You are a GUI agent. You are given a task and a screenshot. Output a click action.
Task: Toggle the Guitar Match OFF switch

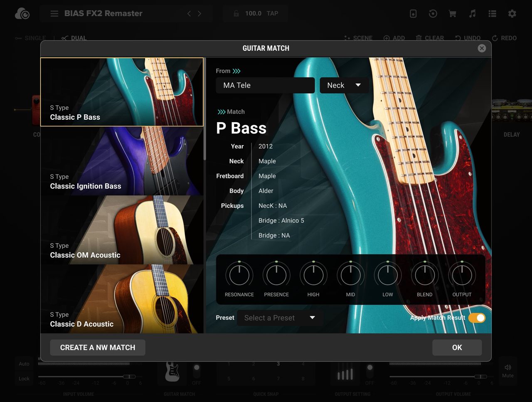click(x=197, y=371)
